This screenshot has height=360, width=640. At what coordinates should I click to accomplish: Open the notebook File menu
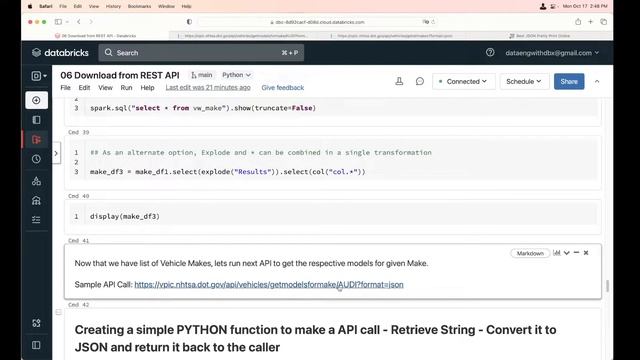tap(65, 88)
